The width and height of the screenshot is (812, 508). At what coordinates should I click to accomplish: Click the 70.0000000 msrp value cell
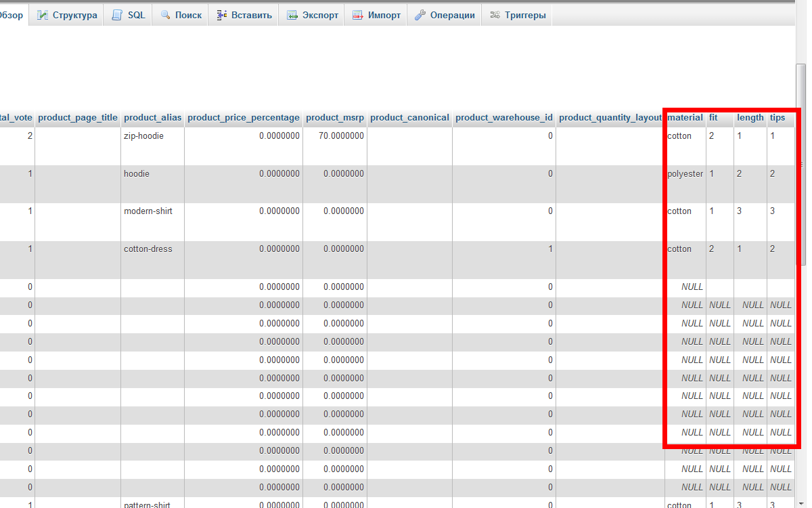(x=342, y=136)
